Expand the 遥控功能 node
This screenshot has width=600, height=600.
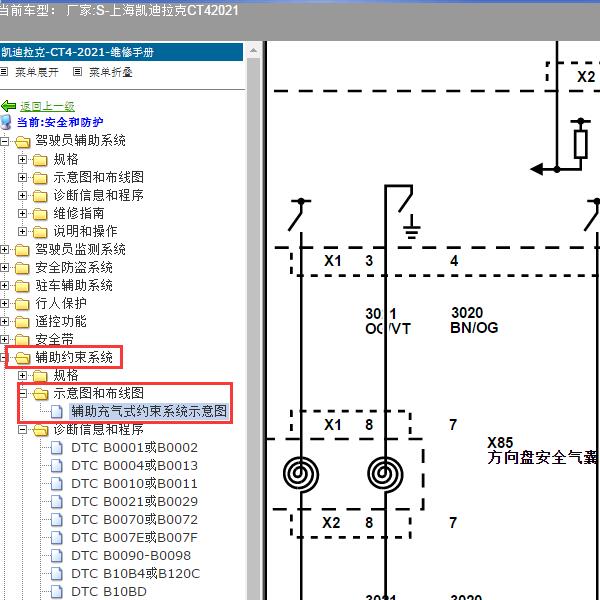point(4,321)
